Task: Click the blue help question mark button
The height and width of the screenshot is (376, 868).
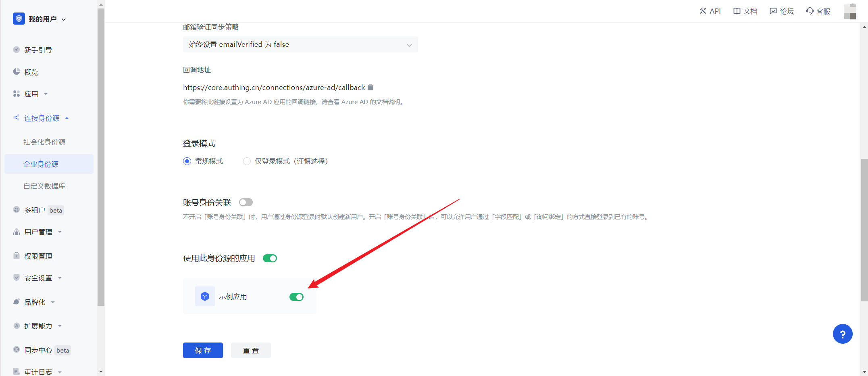Action: (x=842, y=334)
